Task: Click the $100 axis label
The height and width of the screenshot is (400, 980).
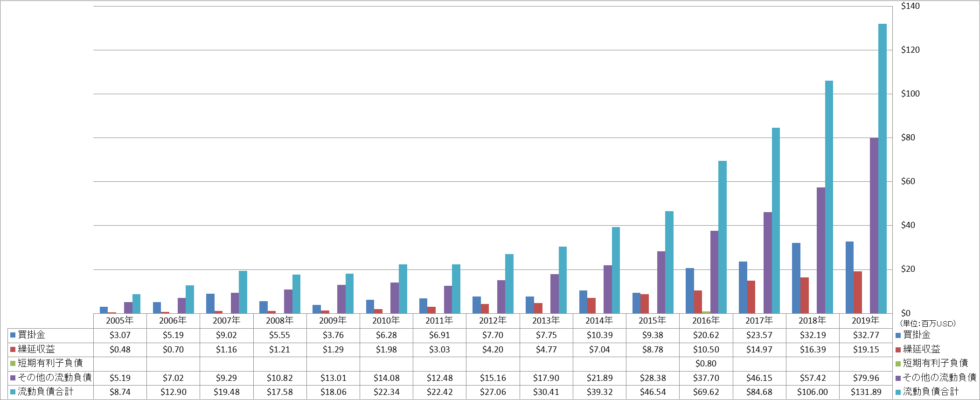Action: pos(910,94)
